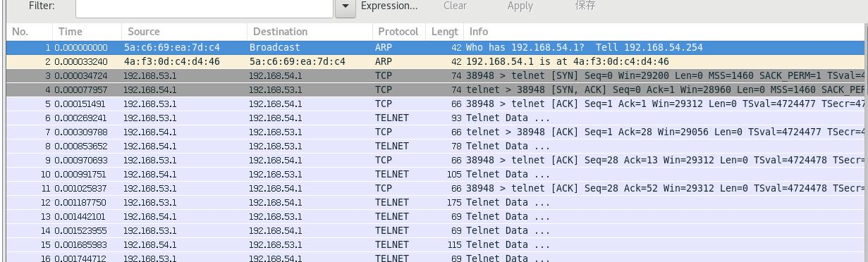
Task: Select packet 13 at time 0.001442101
Action: click(x=436, y=216)
